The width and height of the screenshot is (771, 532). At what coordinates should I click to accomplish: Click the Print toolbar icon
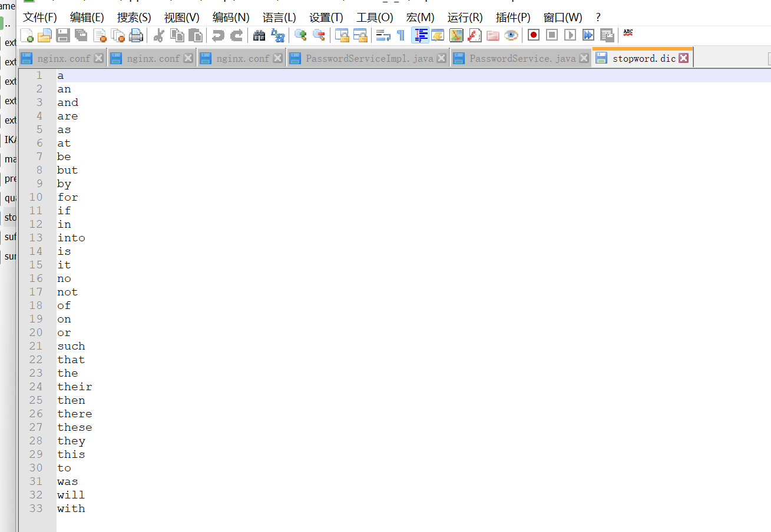tap(136, 35)
